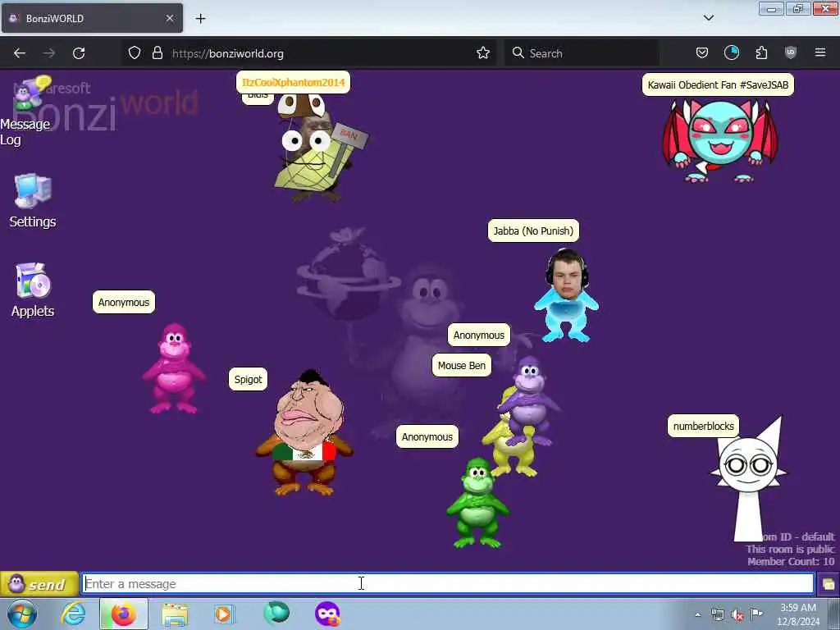Open the Firefox account circle icon
Image resolution: width=840 pixels, height=630 pixels.
pyautogui.click(x=731, y=53)
